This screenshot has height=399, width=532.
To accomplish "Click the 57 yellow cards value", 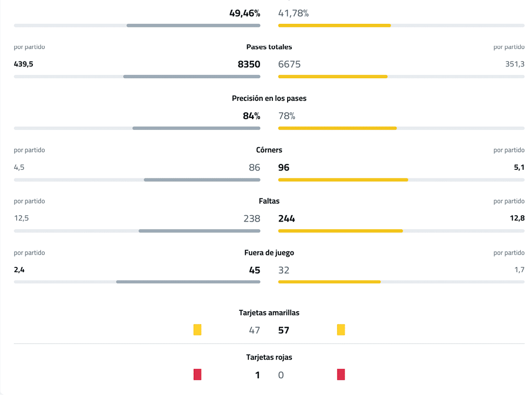I will click(x=284, y=330).
